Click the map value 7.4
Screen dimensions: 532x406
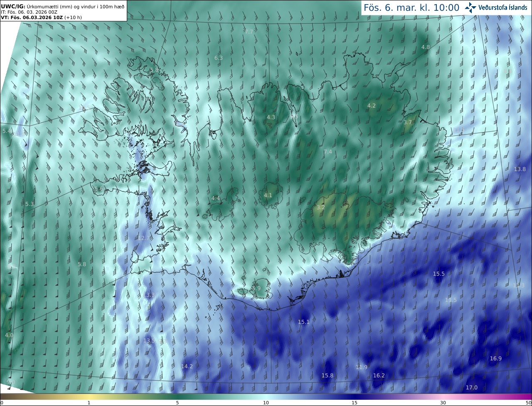(328, 152)
